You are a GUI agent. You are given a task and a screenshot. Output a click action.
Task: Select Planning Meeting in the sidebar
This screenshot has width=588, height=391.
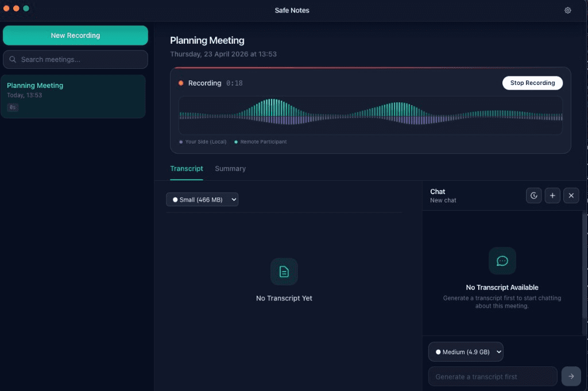(x=73, y=96)
